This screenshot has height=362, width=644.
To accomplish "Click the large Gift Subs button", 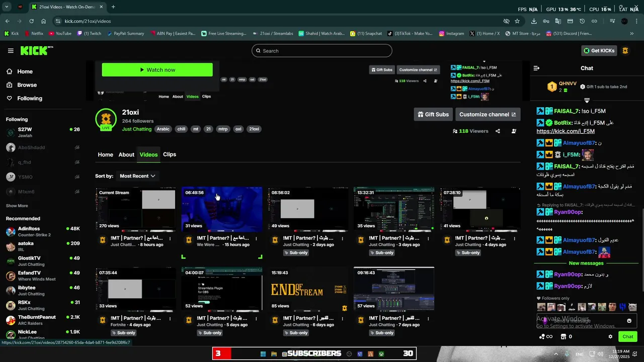I will (433, 114).
